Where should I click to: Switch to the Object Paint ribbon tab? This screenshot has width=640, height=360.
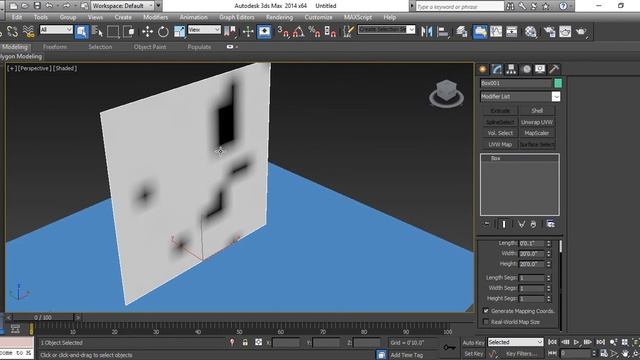[150, 47]
